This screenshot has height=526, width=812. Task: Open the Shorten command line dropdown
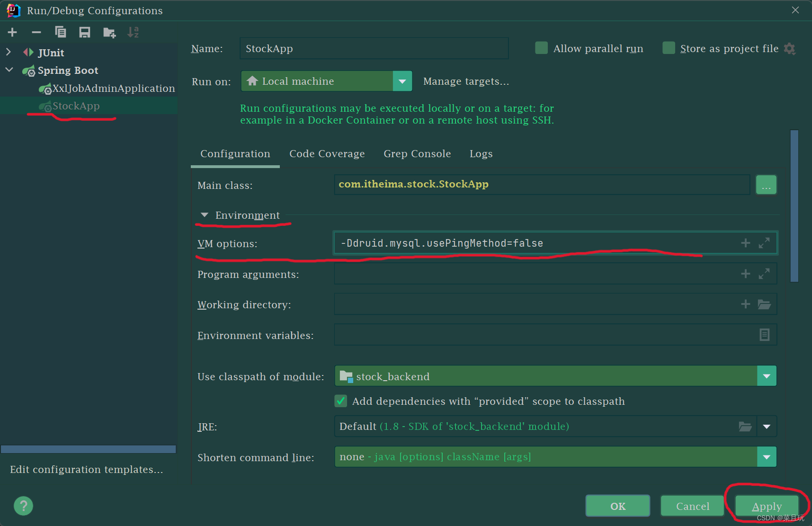766,456
